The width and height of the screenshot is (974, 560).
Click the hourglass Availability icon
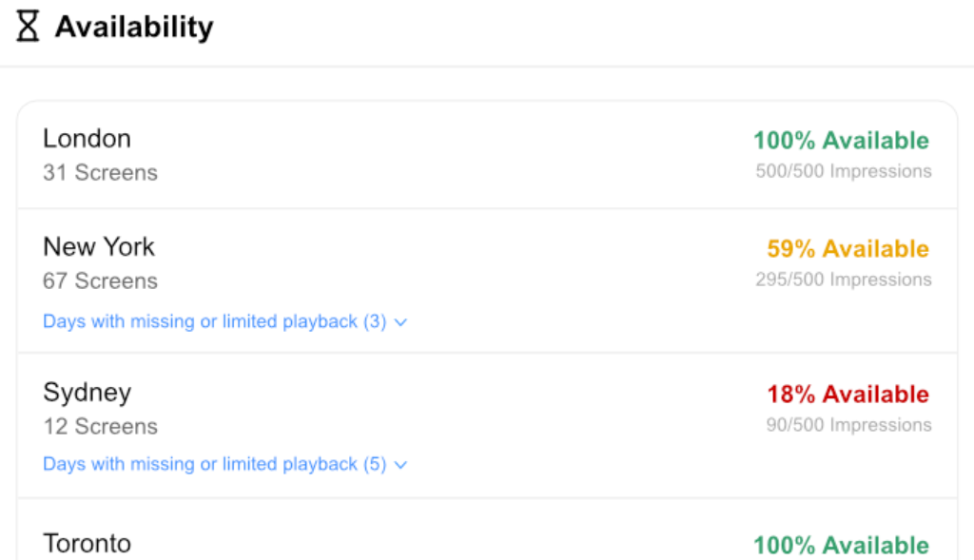click(x=29, y=27)
